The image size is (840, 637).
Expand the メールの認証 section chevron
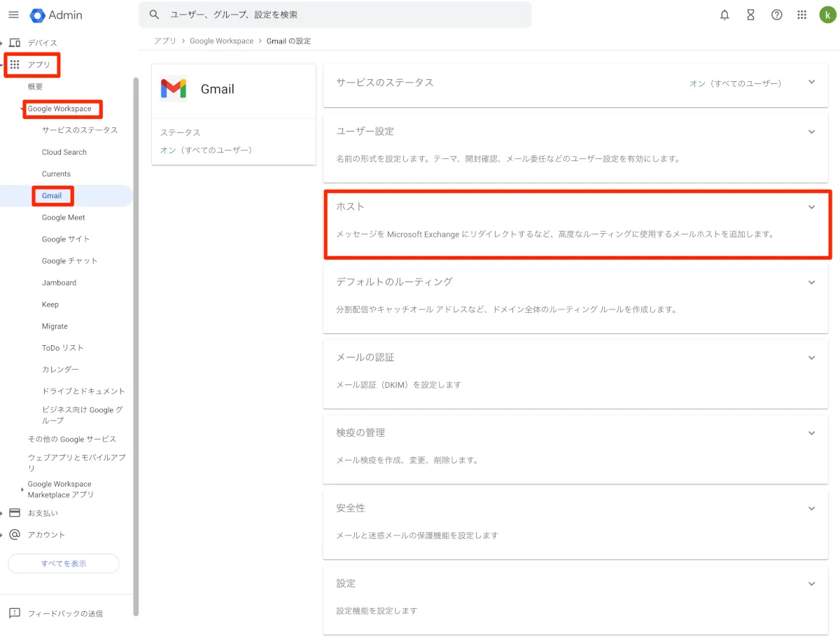(x=811, y=358)
